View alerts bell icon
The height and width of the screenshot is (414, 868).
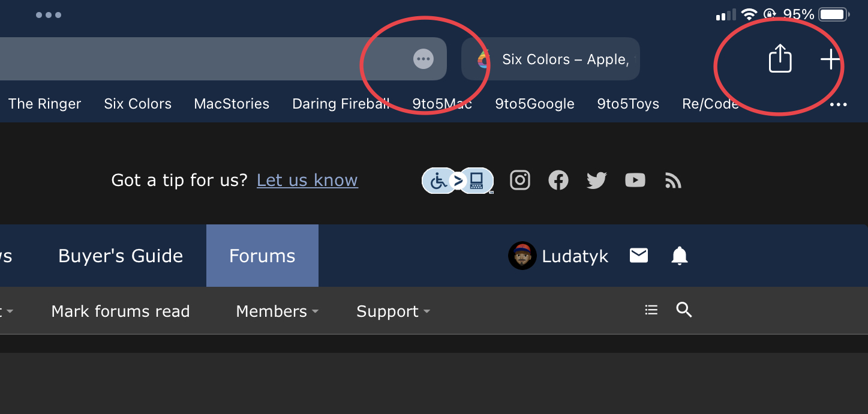click(679, 256)
